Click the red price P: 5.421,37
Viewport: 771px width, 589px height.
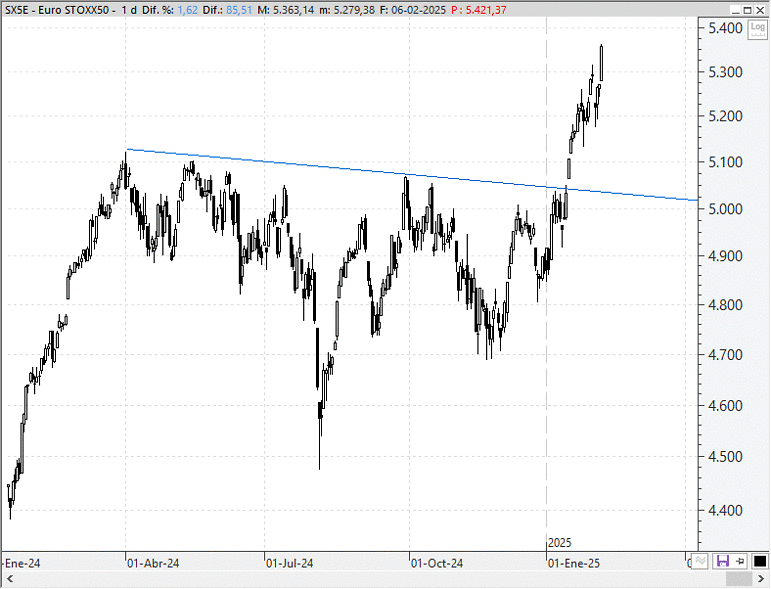478,10
